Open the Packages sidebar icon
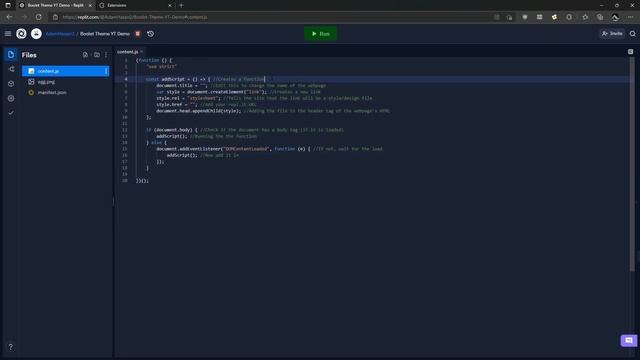Screen dimensions: 640x360 click(x=11, y=84)
